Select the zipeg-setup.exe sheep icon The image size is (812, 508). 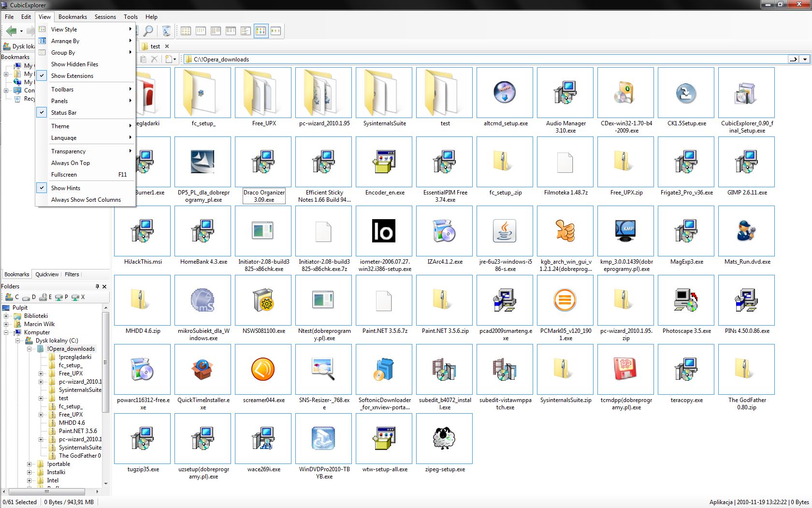[x=444, y=438]
